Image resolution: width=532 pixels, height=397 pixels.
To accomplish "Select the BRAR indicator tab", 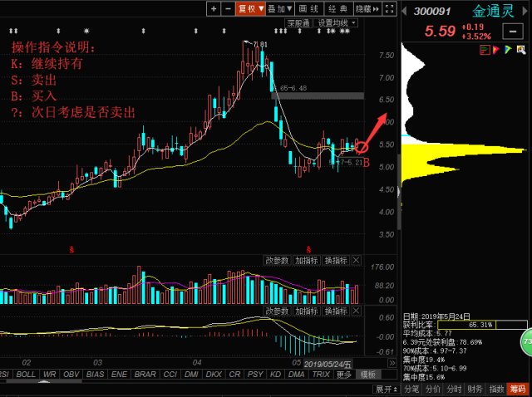I will pyautogui.click(x=145, y=375).
